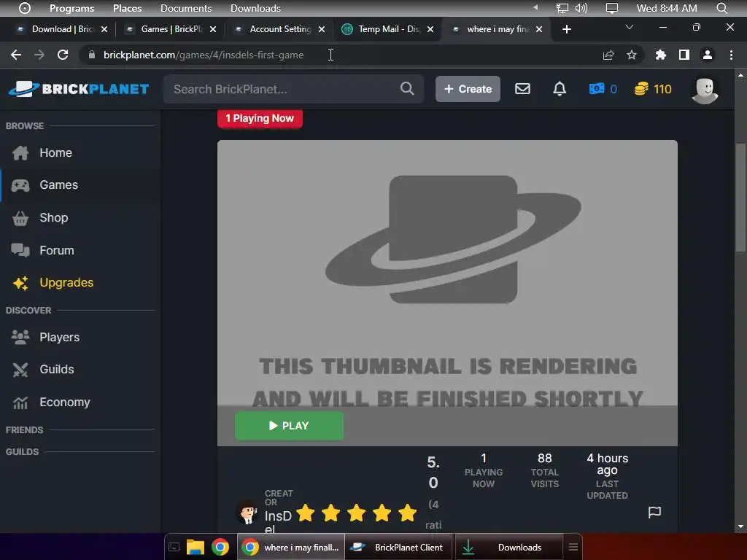
Task: Click the scrollbar down arrow
Action: point(740,526)
